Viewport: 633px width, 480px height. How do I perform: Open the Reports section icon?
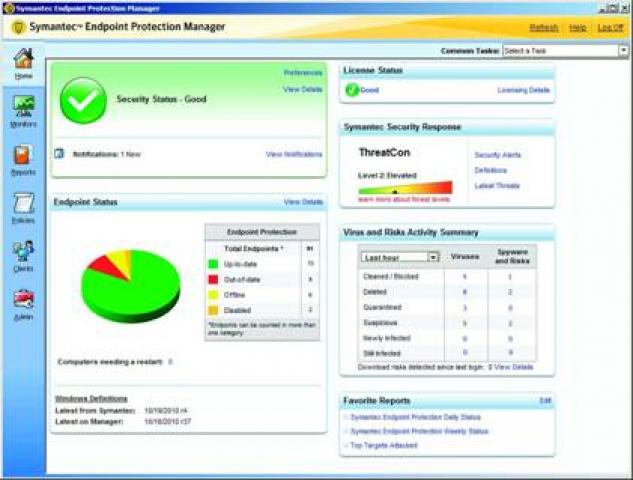[x=23, y=155]
